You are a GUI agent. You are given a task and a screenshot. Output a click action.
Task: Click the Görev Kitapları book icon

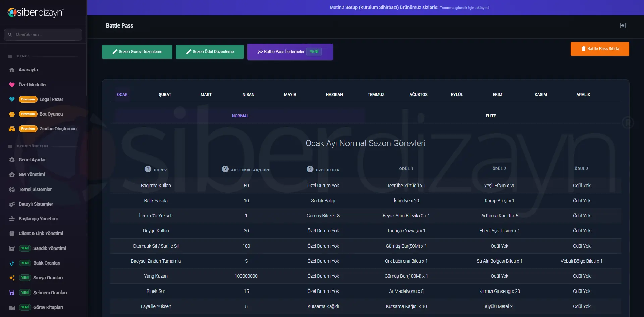pos(12,307)
